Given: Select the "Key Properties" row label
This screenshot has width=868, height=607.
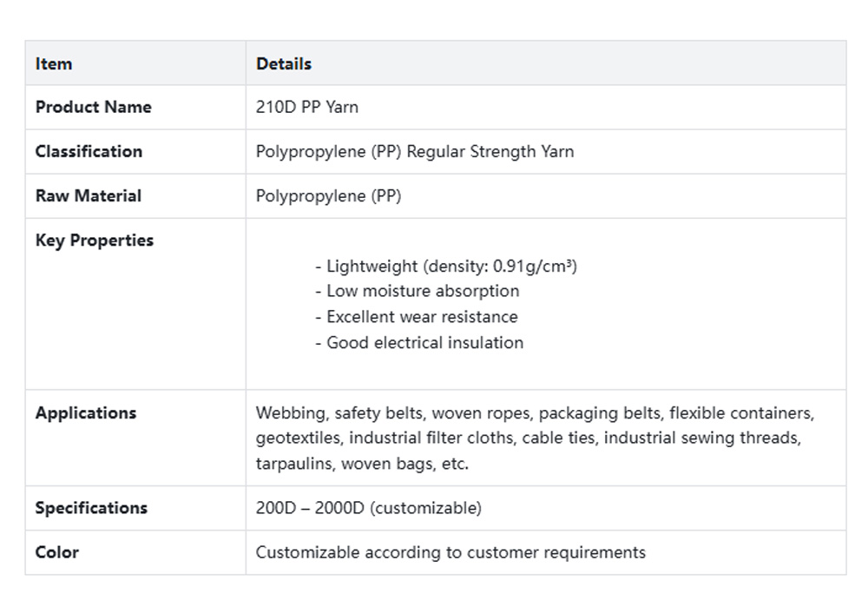Looking at the screenshot, I should pyautogui.click(x=94, y=241).
